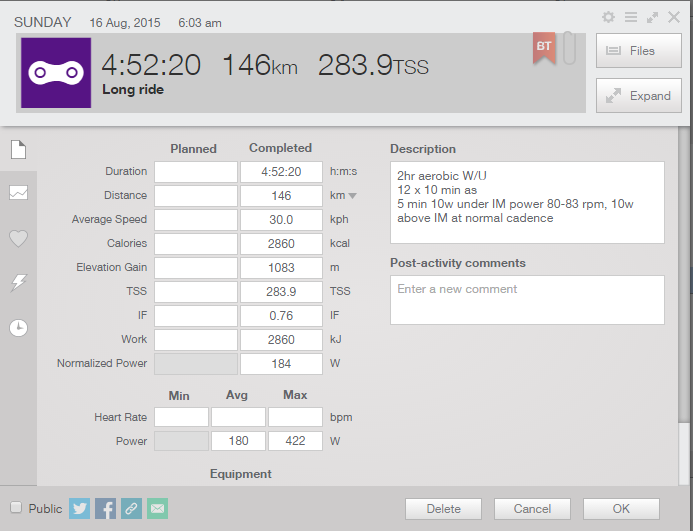
Task: Click the planned Elevation Gain field
Action: [196, 267]
